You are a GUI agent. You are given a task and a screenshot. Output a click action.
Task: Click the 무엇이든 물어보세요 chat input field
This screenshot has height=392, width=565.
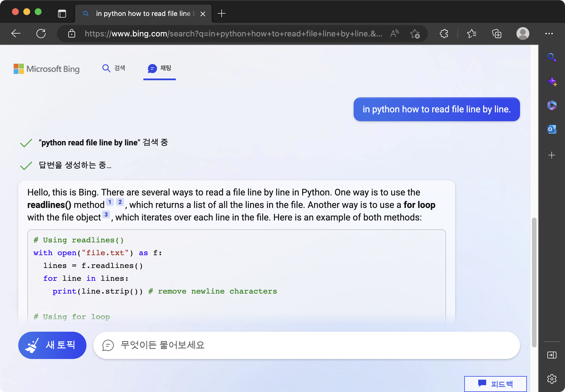(x=307, y=345)
